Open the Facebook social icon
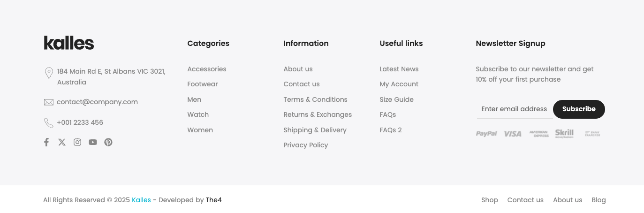 [x=46, y=142]
